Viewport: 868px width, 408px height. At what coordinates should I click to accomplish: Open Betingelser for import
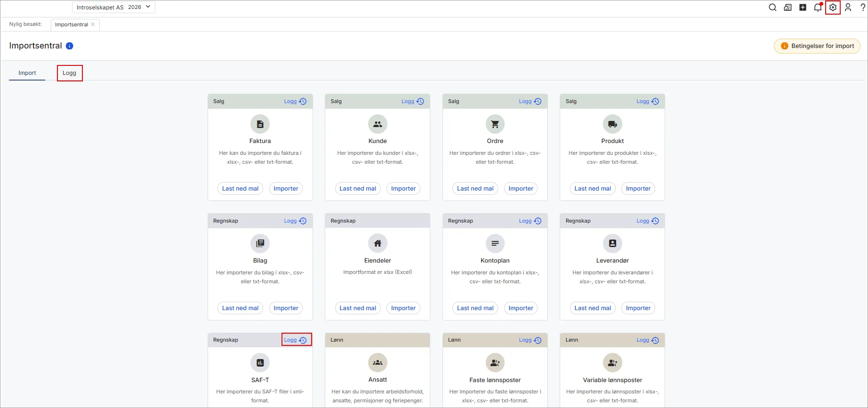coord(817,46)
